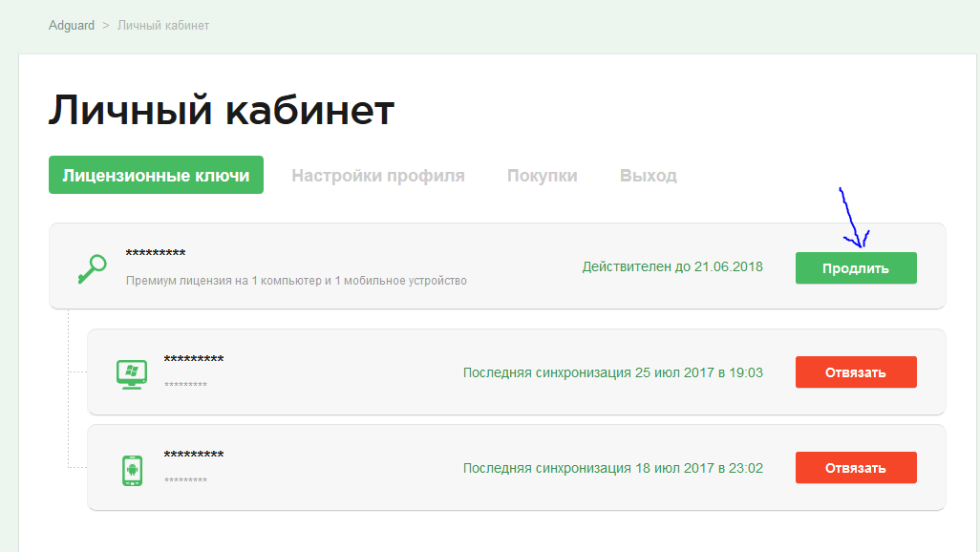The height and width of the screenshot is (552, 980).
Task: Click Последняя синхронизация 18 июл 2017 в 23:02
Action: click(x=613, y=468)
